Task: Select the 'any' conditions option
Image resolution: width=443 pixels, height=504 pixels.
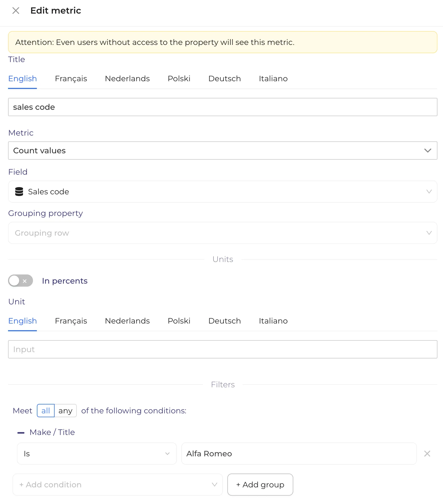Action: (65, 411)
